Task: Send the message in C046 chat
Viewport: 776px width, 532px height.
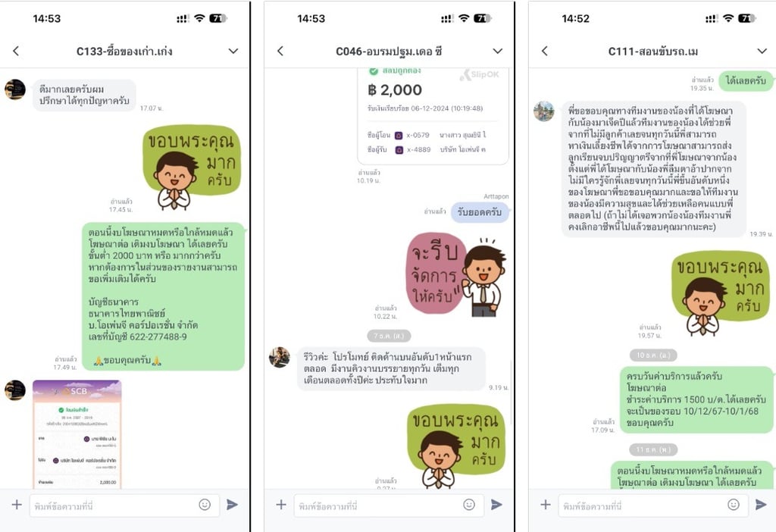Action: point(496,504)
